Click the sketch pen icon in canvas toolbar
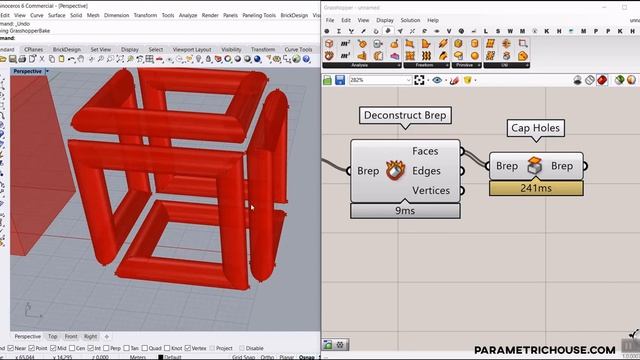 454,80
